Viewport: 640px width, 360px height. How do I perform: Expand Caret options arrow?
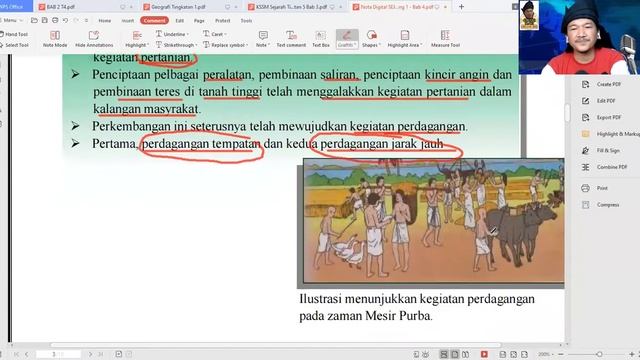(225, 34)
